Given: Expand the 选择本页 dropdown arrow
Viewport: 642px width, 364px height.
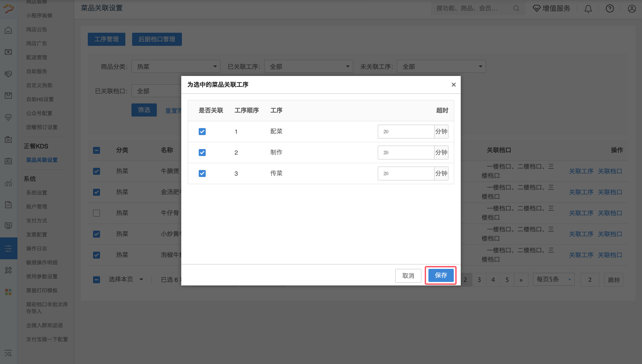Looking at the screenshot, I should [141, 280].
